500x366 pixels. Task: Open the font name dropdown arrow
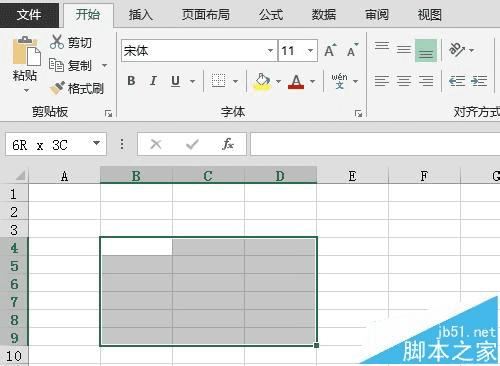coord(270,51)
